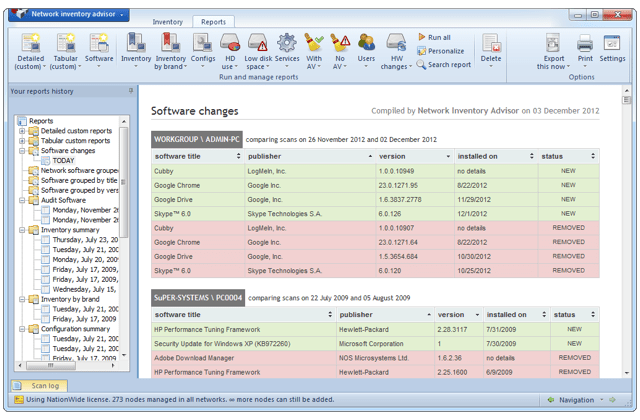Open the Users report

tap(367, 45)
